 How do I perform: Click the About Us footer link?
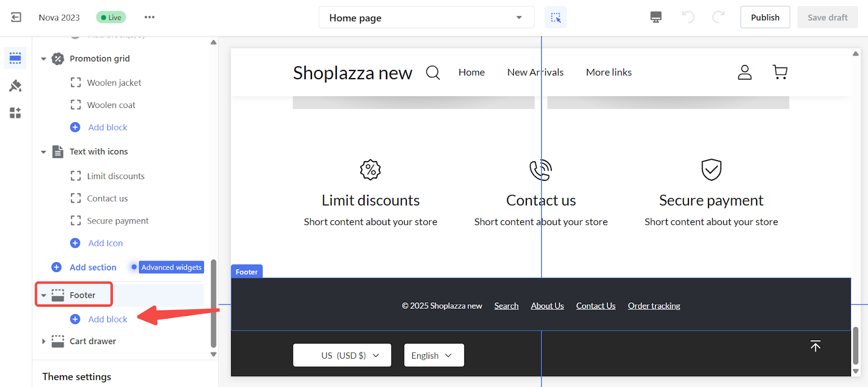pyautogui.click(x=547, y=306)
